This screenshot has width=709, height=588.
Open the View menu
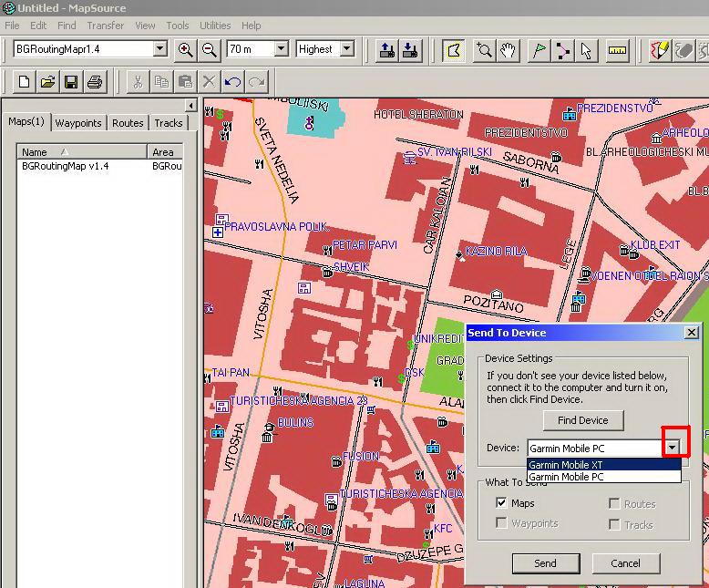(x=145, y=26)
